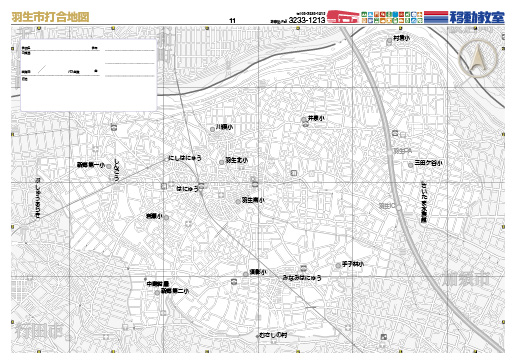Image resolution: width=516 pixels, height=364 pixels.
Task: Select the 羽生IC interchange marker
Action: [x=399, y=208]
